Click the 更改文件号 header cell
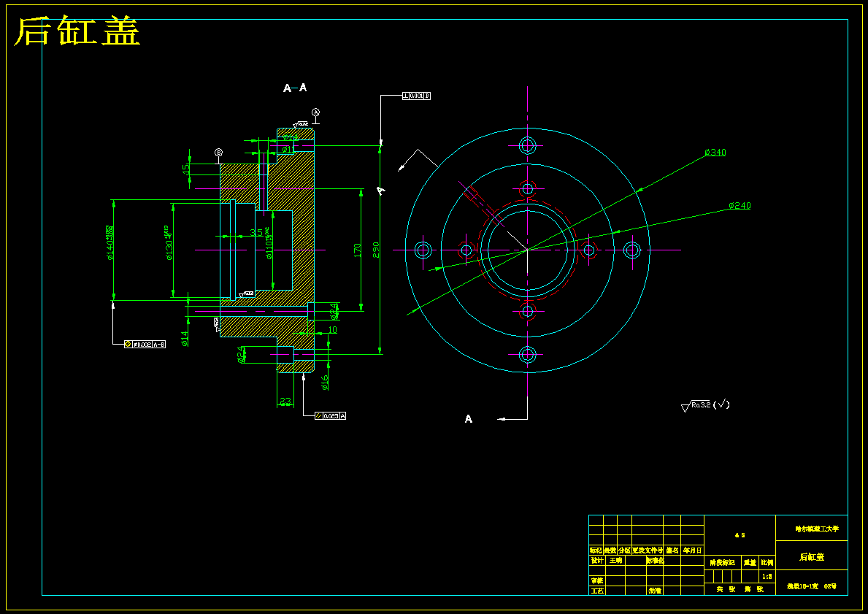Viewport: 868px width, 614px height. pyautogui.click(x=647, y=550)
